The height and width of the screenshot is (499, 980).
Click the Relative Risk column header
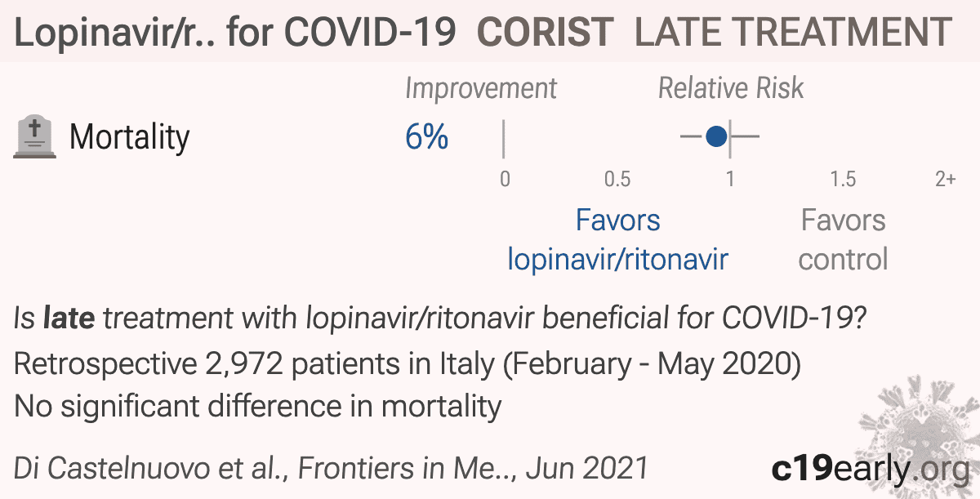coord(731,88)
